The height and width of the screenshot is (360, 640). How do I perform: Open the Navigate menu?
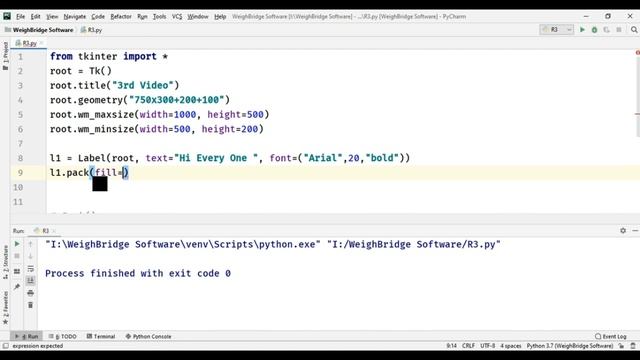point(75,16)
